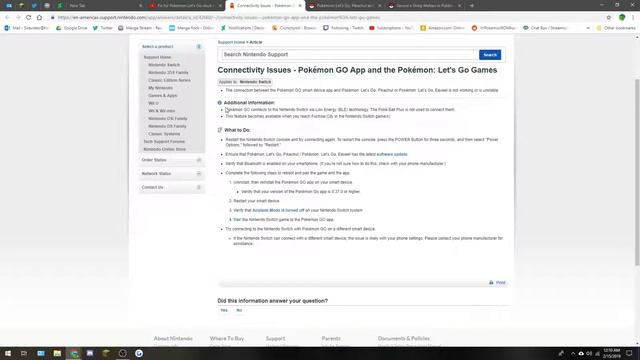640x360 pixels.
Task: Open the Airplane Mode is turned off link
Action: 278,210
